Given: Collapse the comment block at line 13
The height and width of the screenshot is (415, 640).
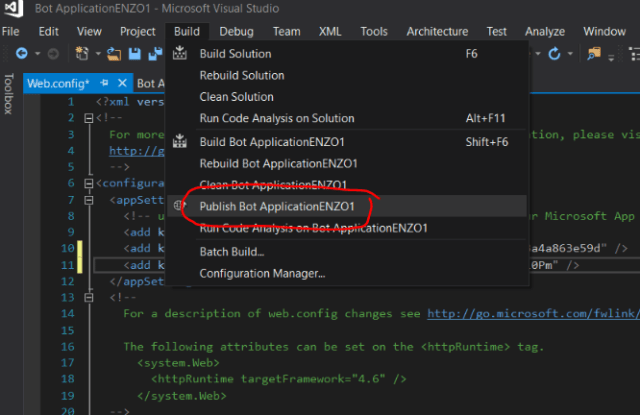Looking at the screenshot, I should pos(89,297).
